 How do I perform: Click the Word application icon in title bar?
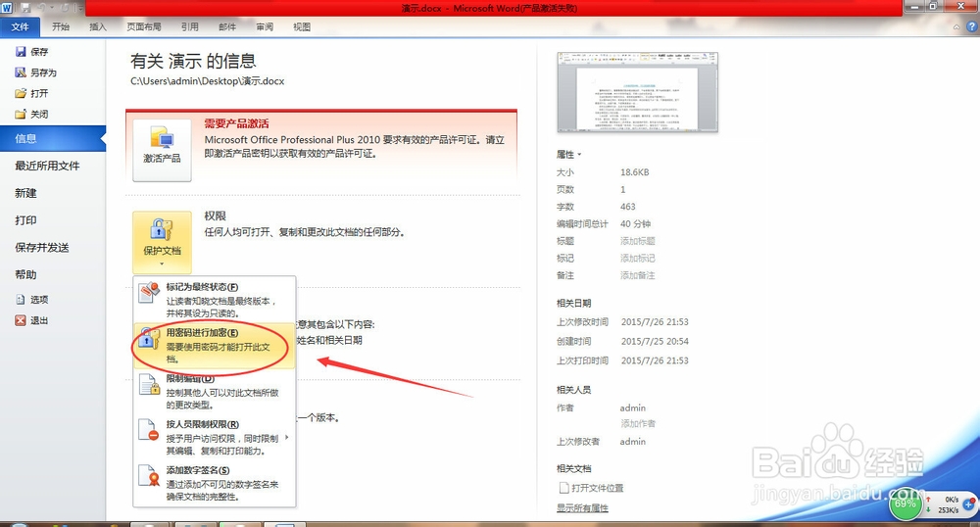click(x=7, y=8)
